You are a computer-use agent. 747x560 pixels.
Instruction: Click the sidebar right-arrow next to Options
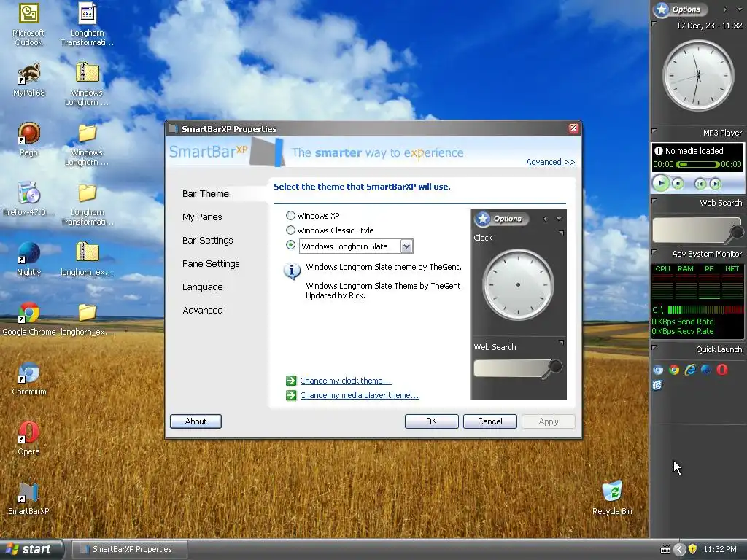coord(724,9)
